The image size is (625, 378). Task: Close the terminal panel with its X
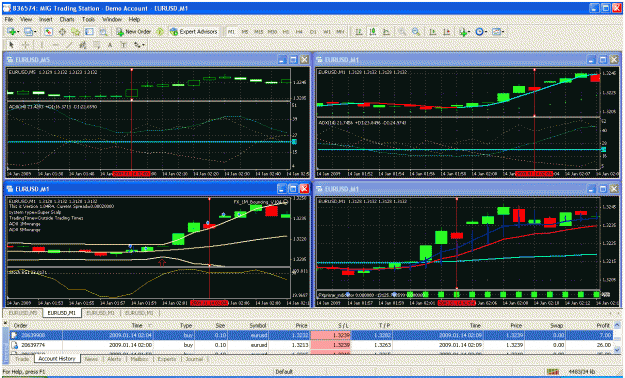pyautogui.click(x=5, y=323)
